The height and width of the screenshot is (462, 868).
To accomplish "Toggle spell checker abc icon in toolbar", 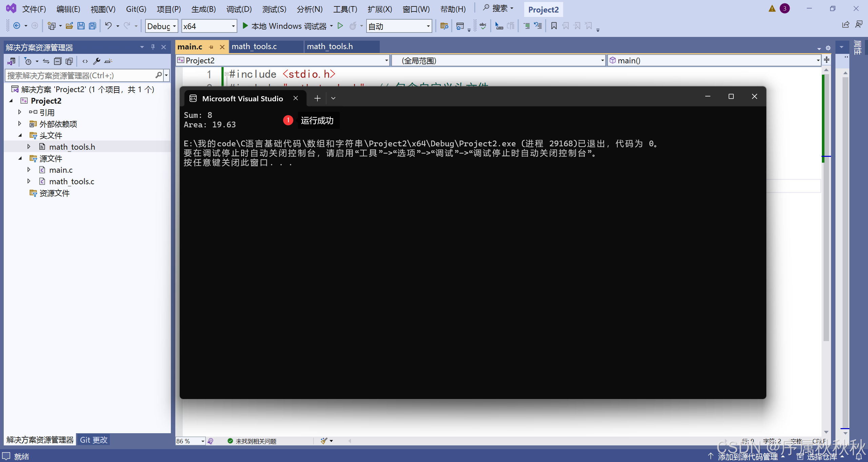I will (483, 26).
